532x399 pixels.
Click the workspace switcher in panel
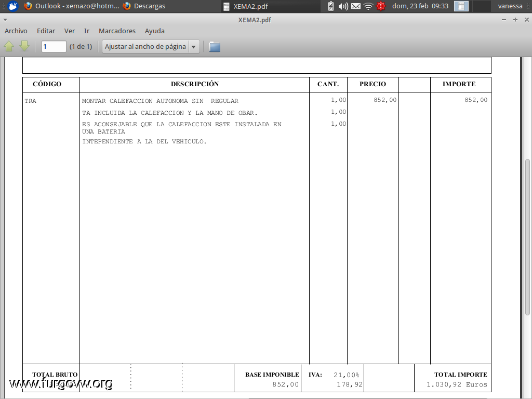tap(461, 6)
